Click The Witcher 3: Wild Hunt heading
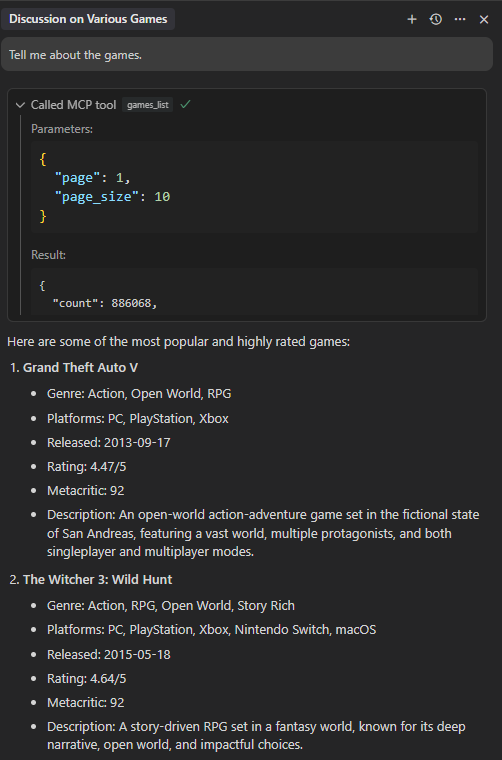The image size is (502, 760). point(97,580)
